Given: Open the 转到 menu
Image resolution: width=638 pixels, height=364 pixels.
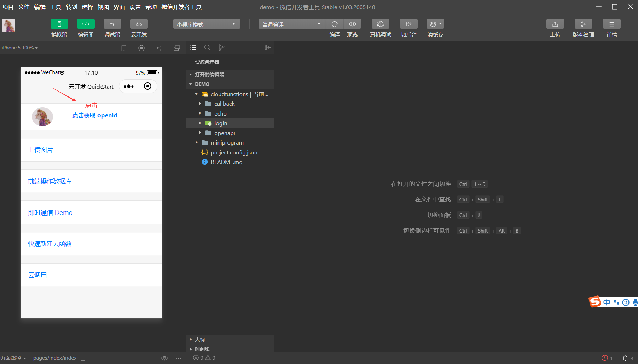Looking at the screenshot, I should point(71,7).
